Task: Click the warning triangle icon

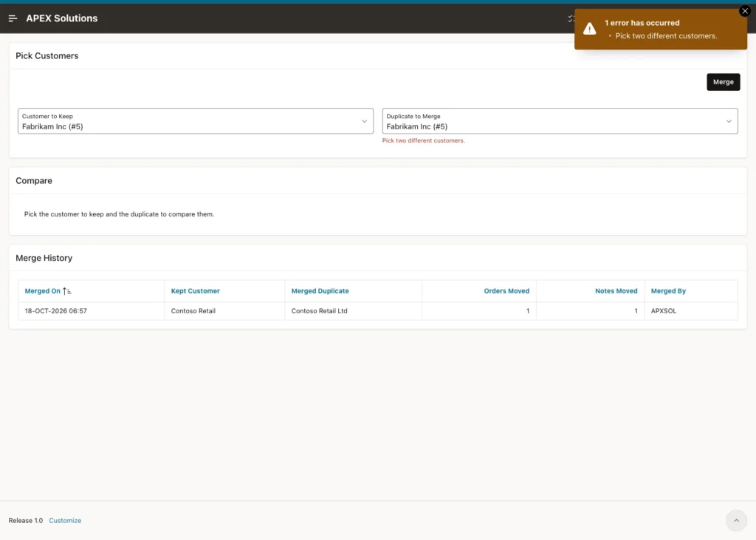Action: 589,29
